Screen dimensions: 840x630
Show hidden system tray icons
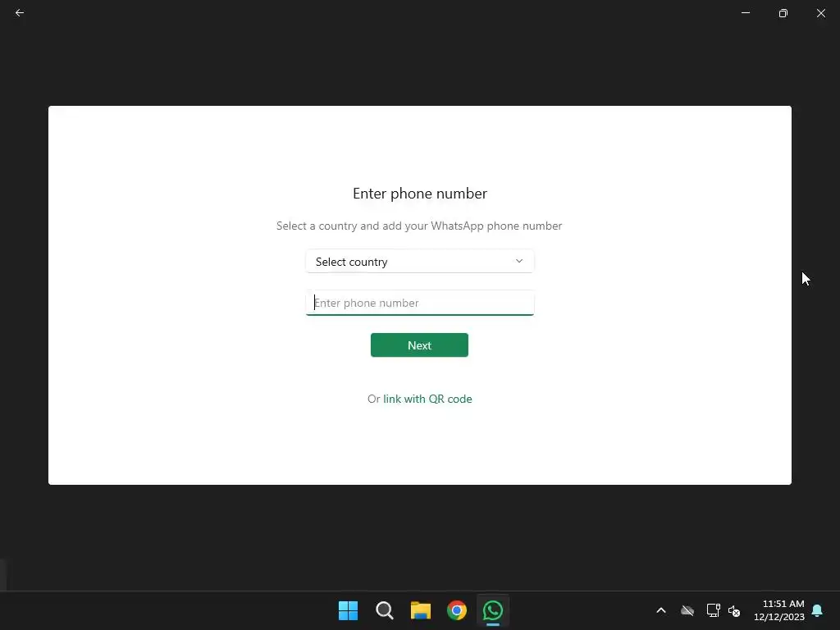(661, 610)
